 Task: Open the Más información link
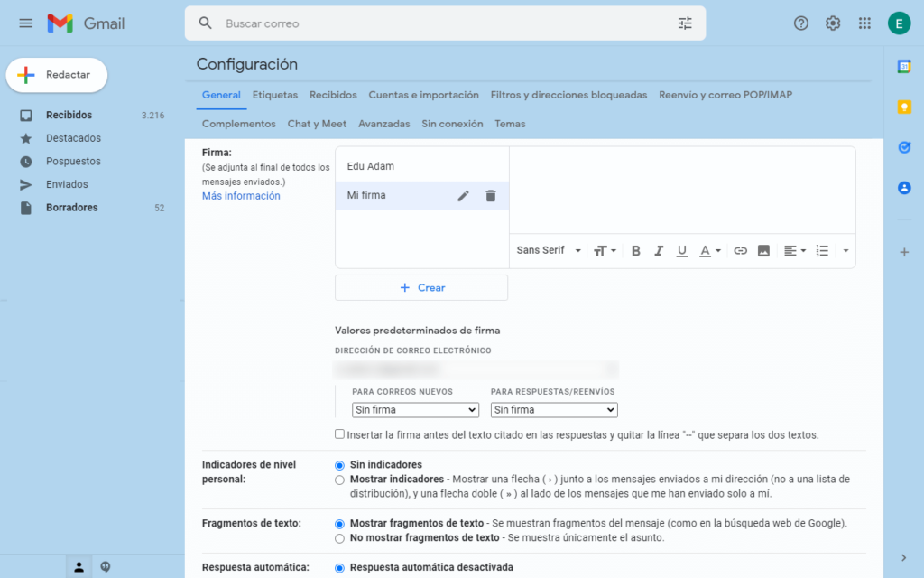(x=241, y=196)
